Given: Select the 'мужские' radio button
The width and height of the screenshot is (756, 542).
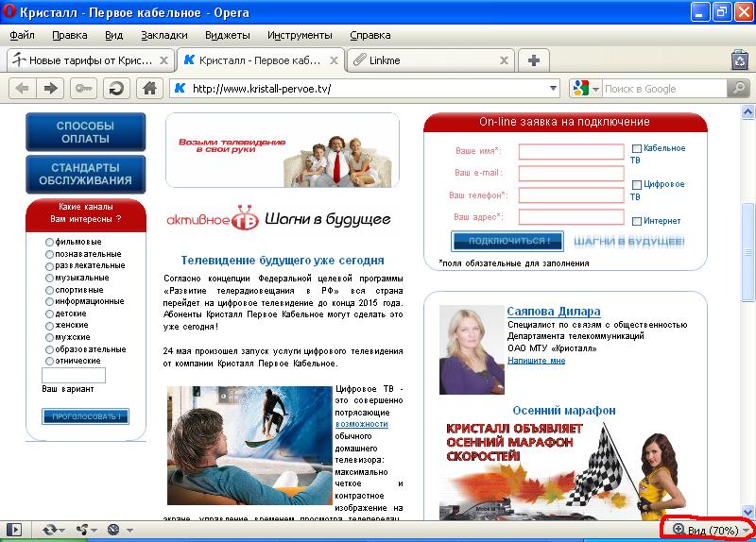Looking at the screenshot, I should [x=49, y=337].
